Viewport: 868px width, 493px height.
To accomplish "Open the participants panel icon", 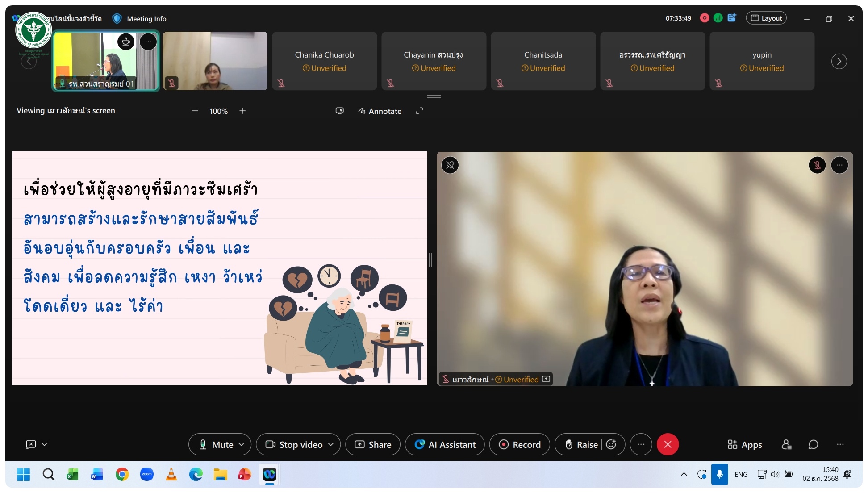I will 786,444.
